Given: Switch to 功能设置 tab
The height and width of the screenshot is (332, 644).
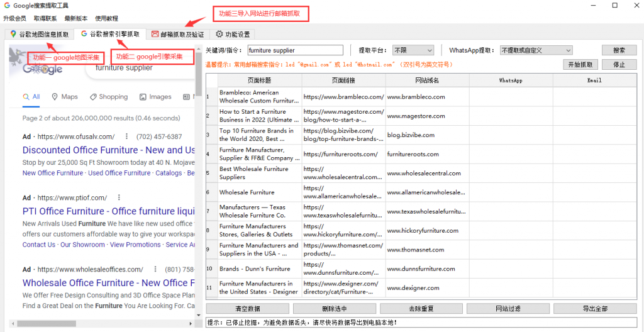Looking at the screenshot, I should (233, 34).
